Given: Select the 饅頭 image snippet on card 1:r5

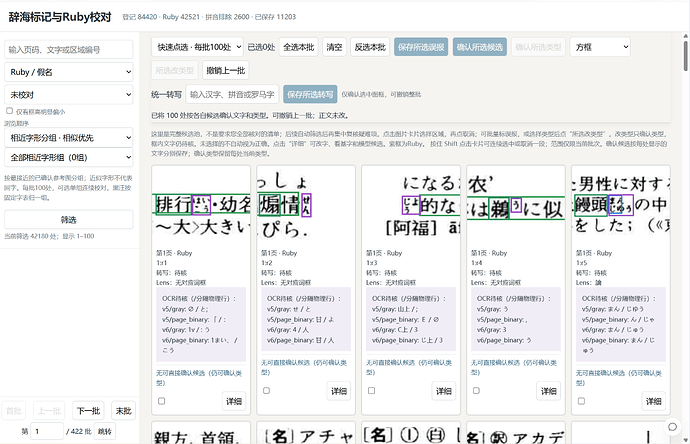Looking at the screenshot, I should 621,205.
